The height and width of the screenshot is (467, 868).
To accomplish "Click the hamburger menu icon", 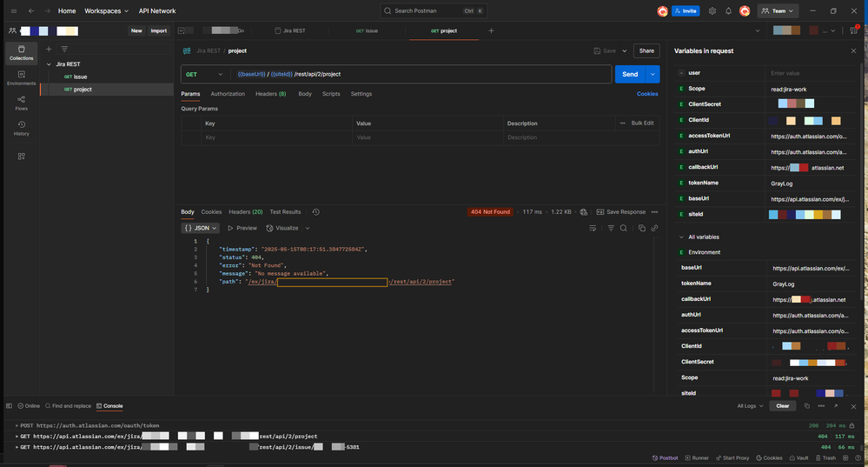I will pyautogui.click(x=14, y=11).
